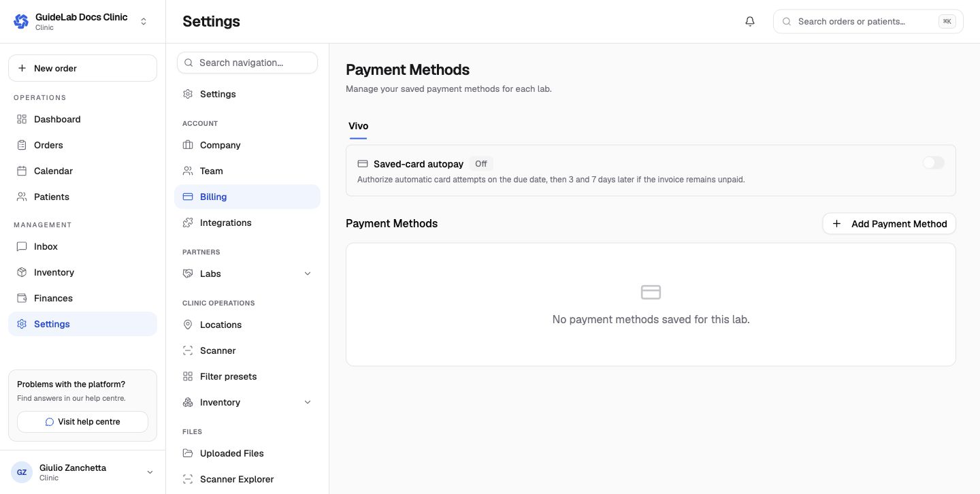Image resolution: width=980 pixels, height=494 pixels.
Task: Open top Settings item in navigation list
Action: pos(247,94)
